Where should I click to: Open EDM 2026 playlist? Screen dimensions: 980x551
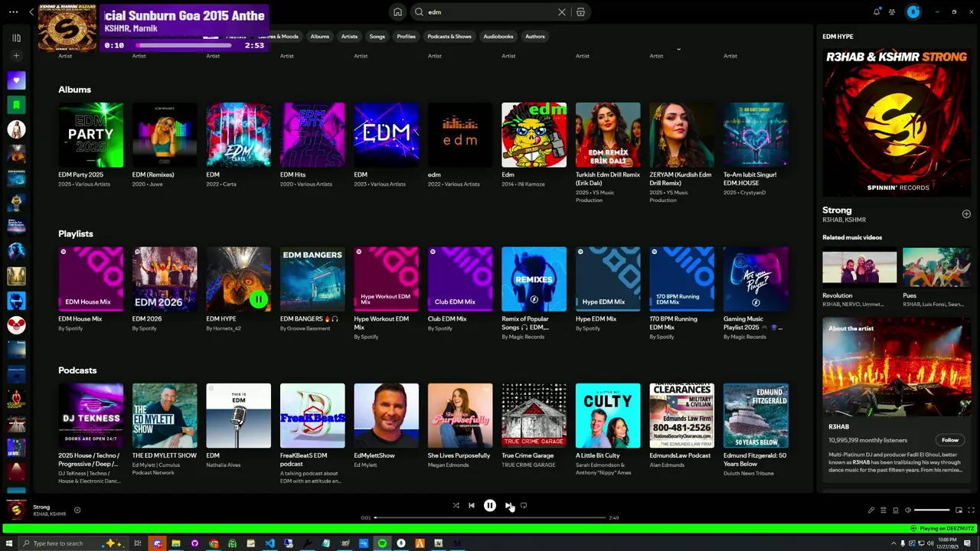tap(165, 289)
